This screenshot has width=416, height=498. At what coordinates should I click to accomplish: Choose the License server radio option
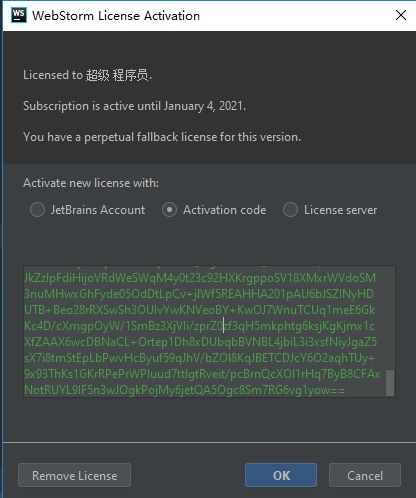(290, 210)
